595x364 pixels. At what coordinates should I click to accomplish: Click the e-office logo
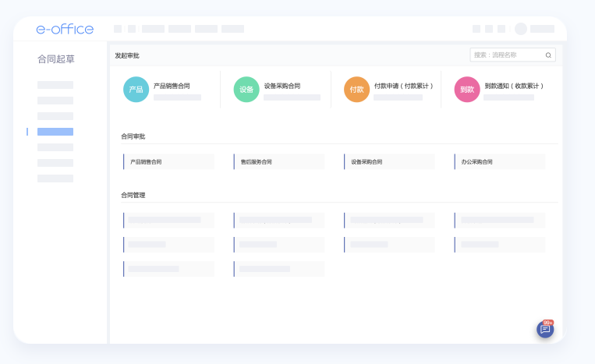click(x=65, y=29)
